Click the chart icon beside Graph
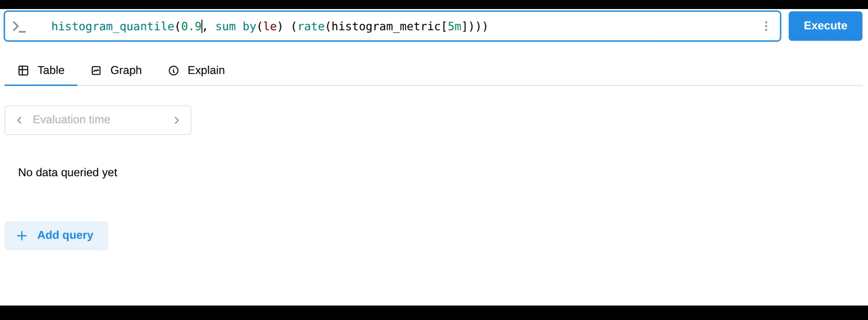This screenshot has width=868, height=320. [96, 71]
